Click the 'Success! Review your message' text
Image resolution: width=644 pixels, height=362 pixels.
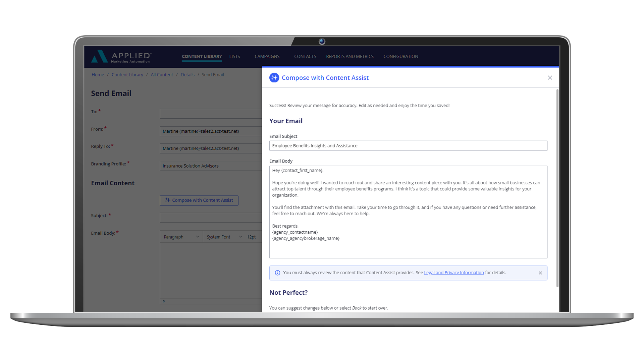click(359, 106)
